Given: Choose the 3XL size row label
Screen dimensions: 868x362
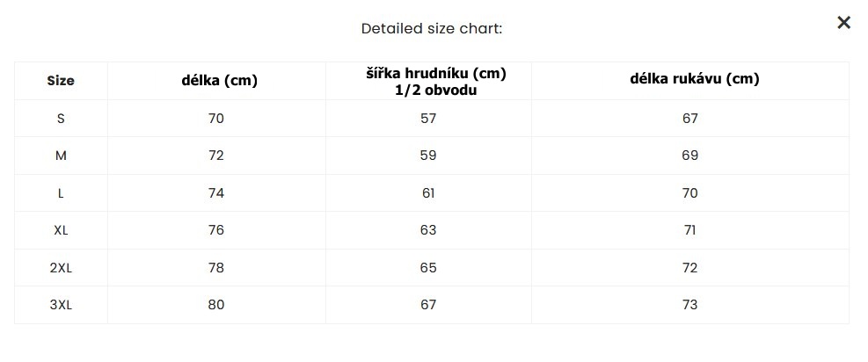Looking at the screenshot, I should tap(61, 305).
